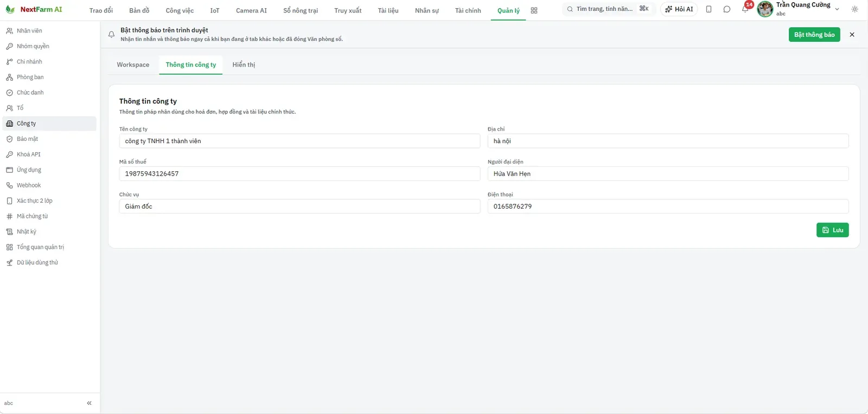Open Nhật ký in the sidebar
This screenshot has height=414, width=868.
[x=49, y=231]
